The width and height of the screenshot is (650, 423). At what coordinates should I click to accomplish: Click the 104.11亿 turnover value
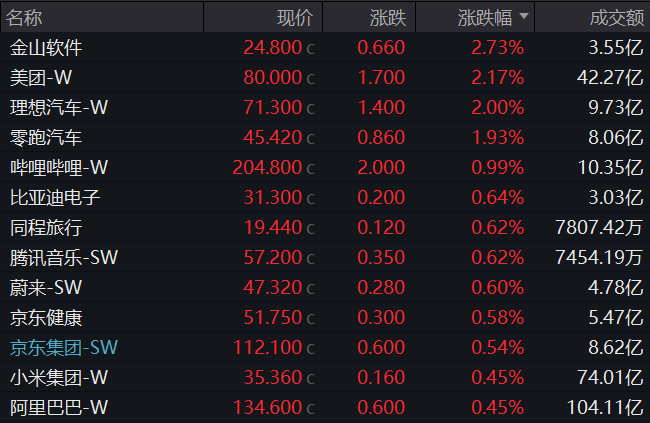(604, 408)
